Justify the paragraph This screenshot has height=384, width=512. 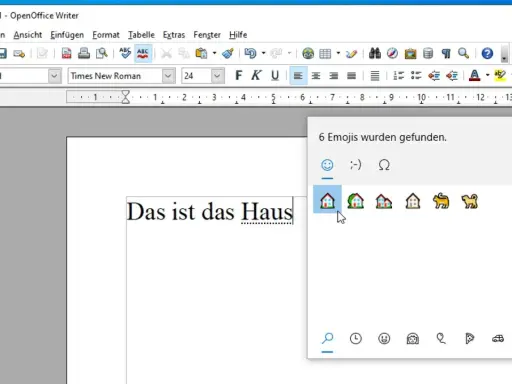pos(351,76)
